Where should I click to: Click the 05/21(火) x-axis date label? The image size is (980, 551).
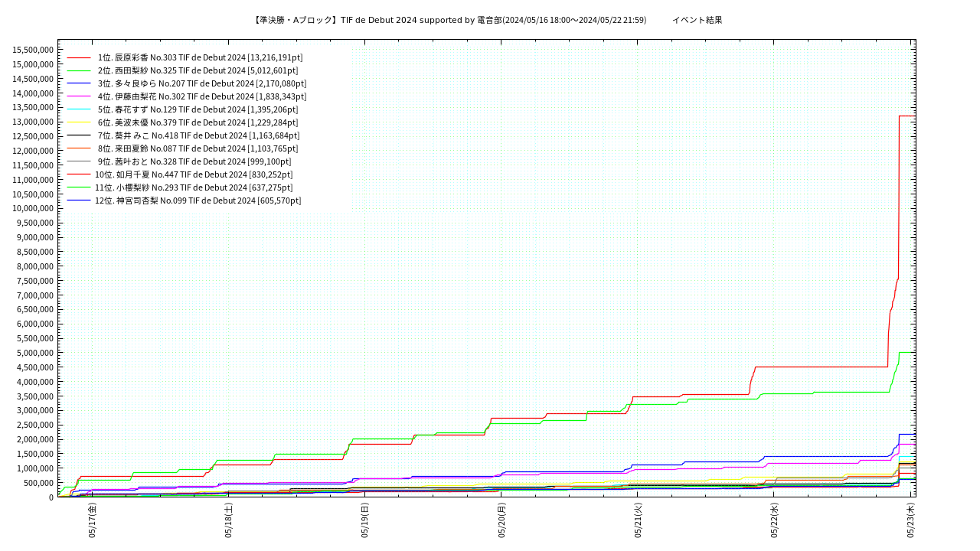(638, 520)
